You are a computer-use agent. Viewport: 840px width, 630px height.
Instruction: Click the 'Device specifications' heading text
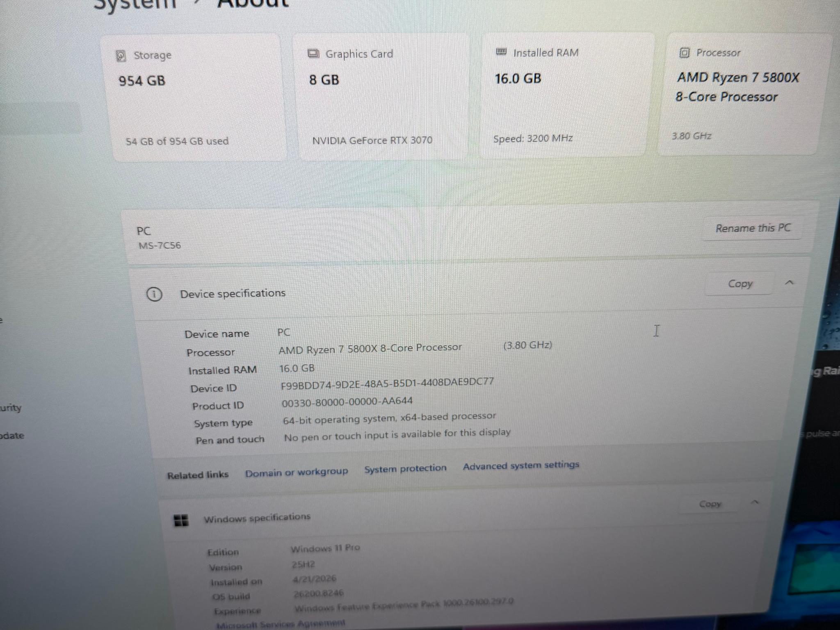233,294
